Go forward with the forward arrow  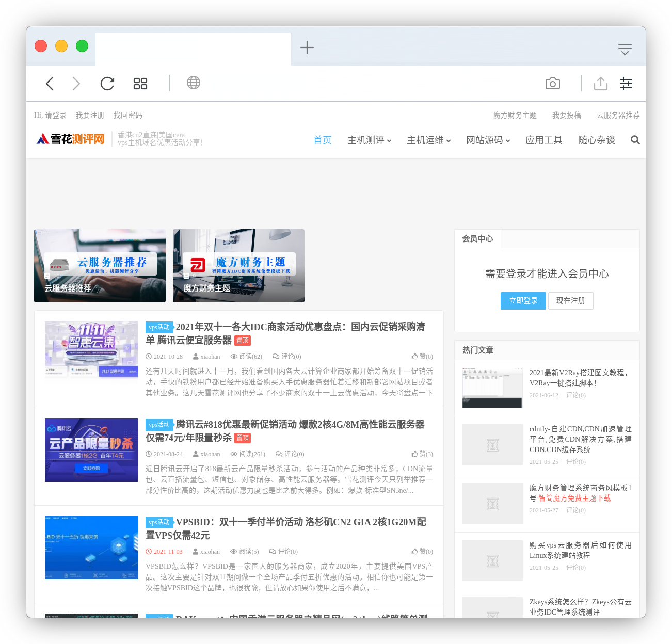[x=76, y=84]
